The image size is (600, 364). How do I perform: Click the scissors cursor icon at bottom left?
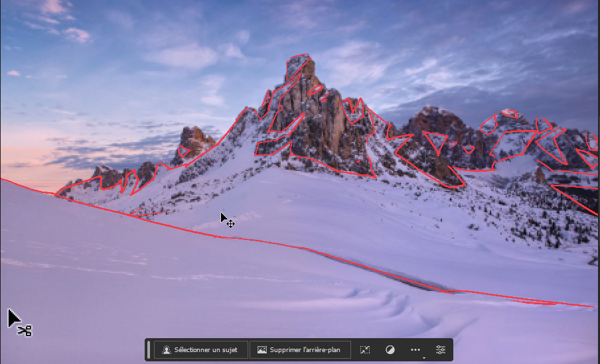(20, 323)
